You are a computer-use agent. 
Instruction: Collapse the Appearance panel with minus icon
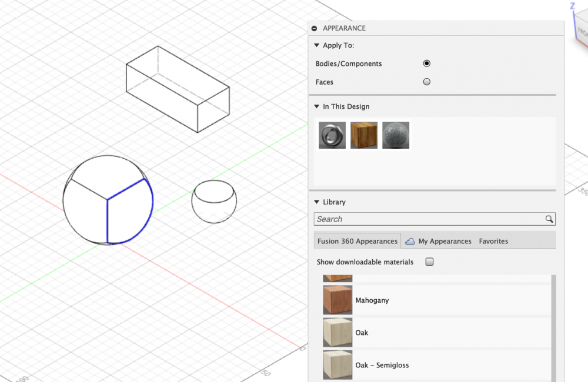pyautogui.click(x=314, y=28)
